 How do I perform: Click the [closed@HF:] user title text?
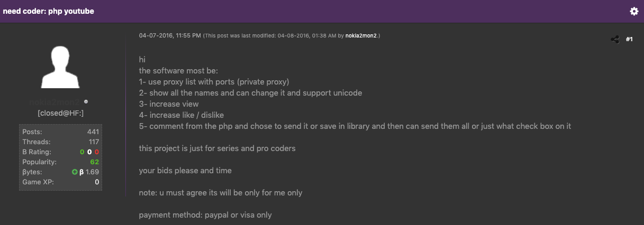pyautogui.click(x=60, y=113)
